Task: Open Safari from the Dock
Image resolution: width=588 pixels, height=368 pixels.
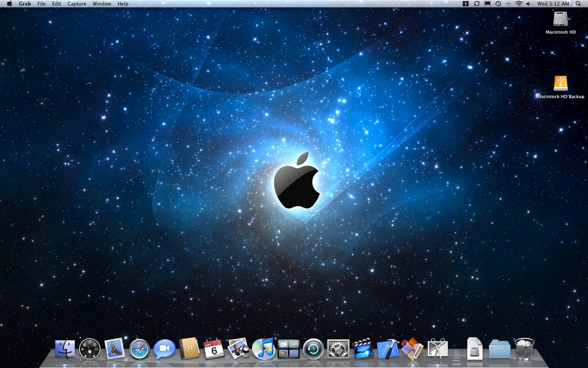Action: 140,349
